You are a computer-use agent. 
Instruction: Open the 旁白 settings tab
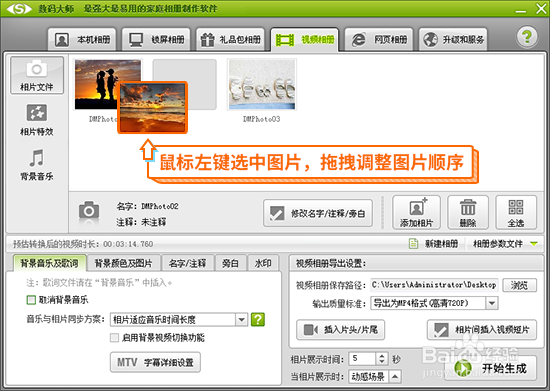(230, 263)
